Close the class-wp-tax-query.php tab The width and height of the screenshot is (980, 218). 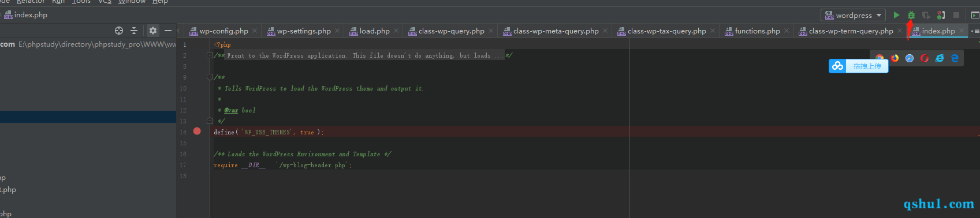(713, 31)
